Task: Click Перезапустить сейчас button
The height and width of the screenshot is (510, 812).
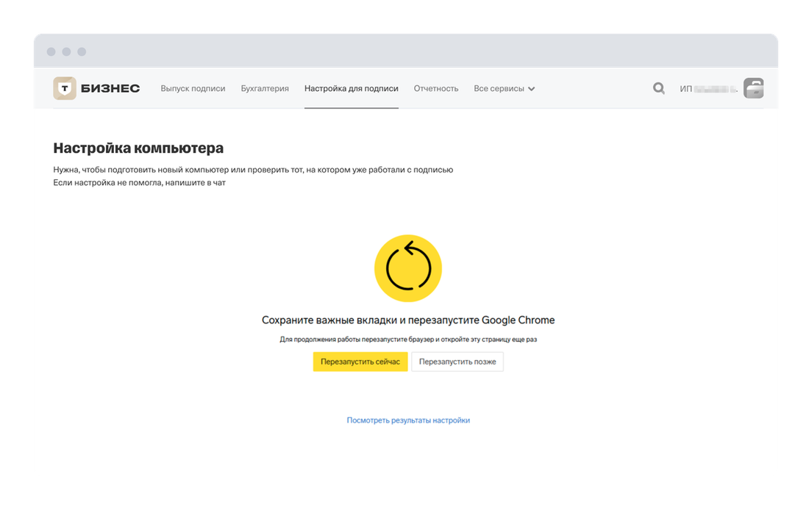Action: (x=360, y=362)
